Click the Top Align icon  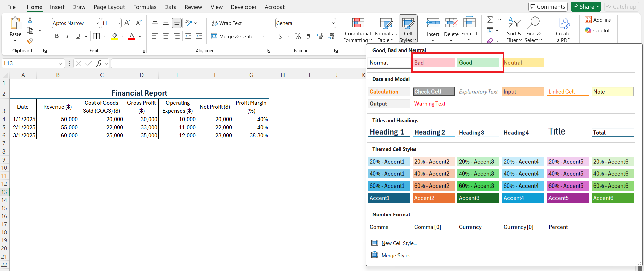[x=155, y=23]
